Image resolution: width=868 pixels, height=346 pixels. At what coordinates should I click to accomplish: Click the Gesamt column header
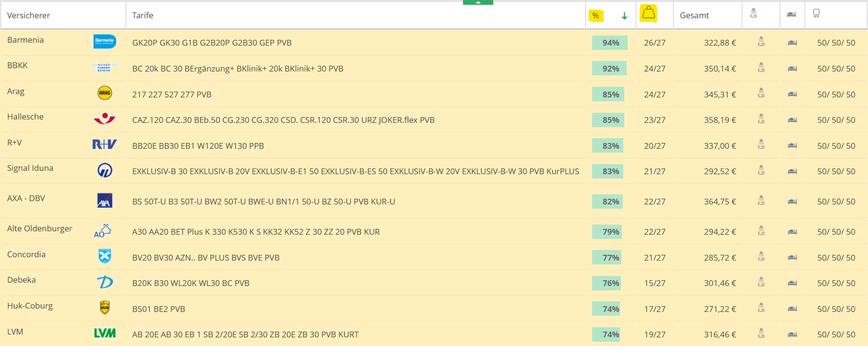pos(694,15)
